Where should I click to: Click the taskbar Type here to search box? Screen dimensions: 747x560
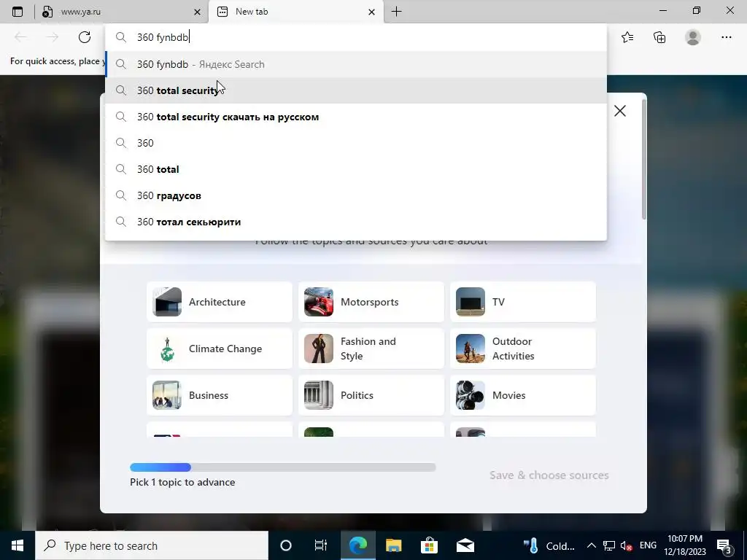click(152, 545)
